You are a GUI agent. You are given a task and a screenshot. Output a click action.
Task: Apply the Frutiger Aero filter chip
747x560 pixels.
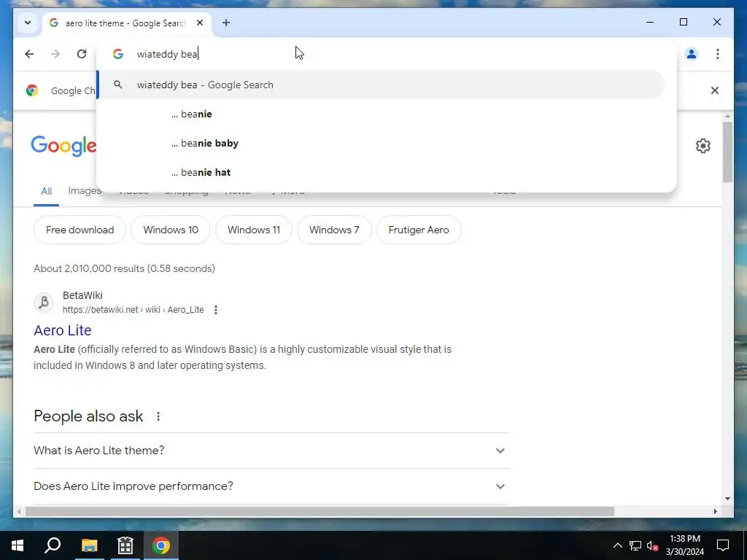(x=418, y=230)
